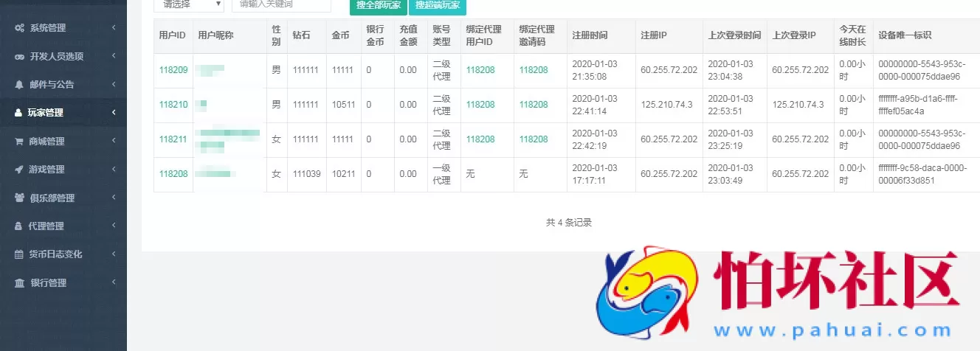The height and width of the screenshot is (351, 980).
Task: Open 绑定代理用户ID link in the 118210 row
Action: [x=480, y=105]
